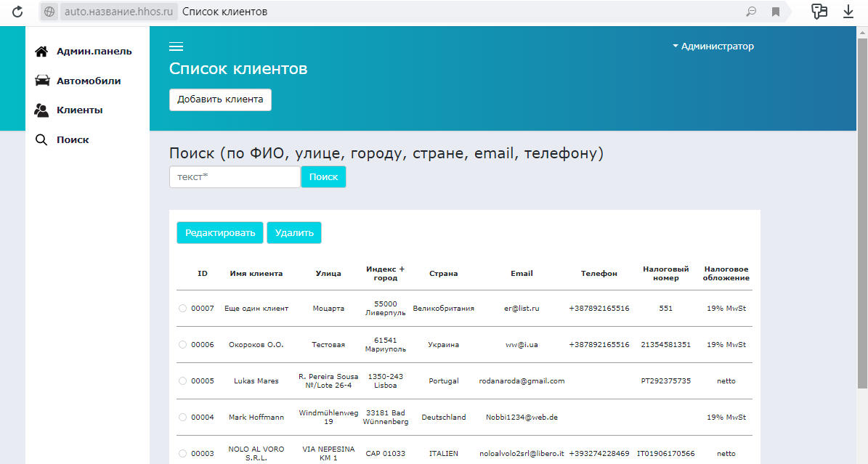Click client name Еще один клиент

click(x=256, y=309)
